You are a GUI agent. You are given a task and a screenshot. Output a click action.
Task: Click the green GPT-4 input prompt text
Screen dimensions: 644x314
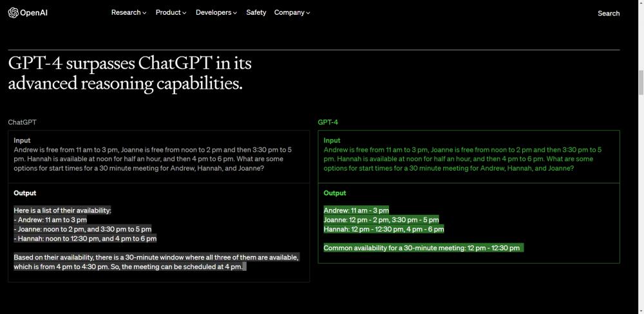coord(463,159)
